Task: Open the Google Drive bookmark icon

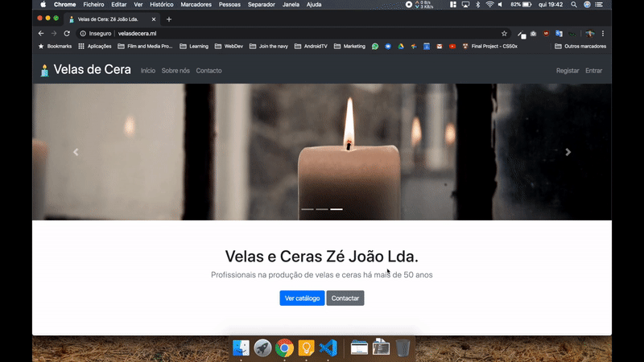Action: (401, 47)
